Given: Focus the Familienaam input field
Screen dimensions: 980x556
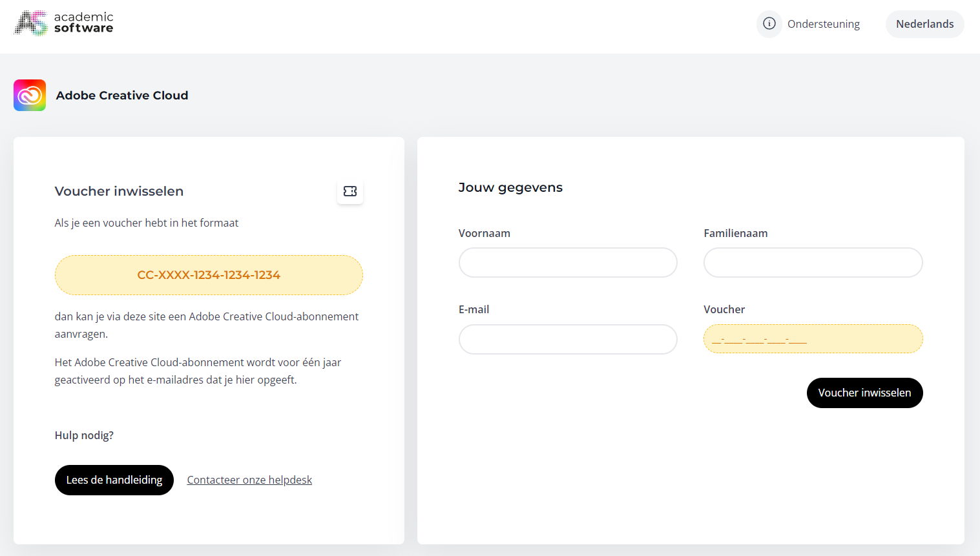Looking at the screenshot, I should (813, 263).
